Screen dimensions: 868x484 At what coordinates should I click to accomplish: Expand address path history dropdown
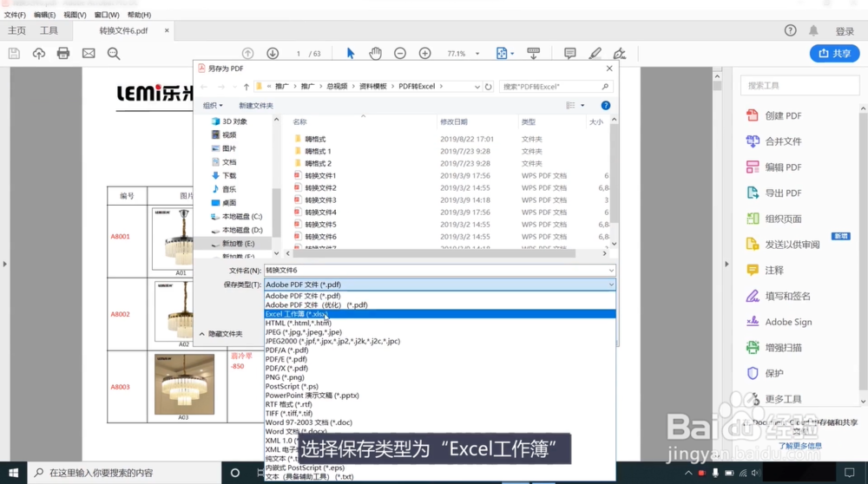[477, 86]
